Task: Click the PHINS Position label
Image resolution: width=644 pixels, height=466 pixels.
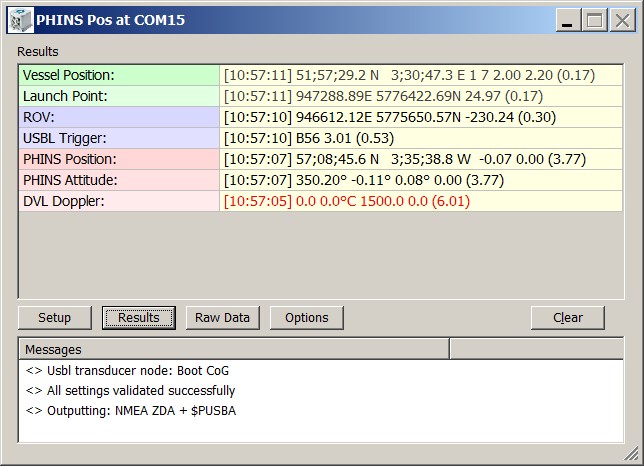Action: (119, 159)
